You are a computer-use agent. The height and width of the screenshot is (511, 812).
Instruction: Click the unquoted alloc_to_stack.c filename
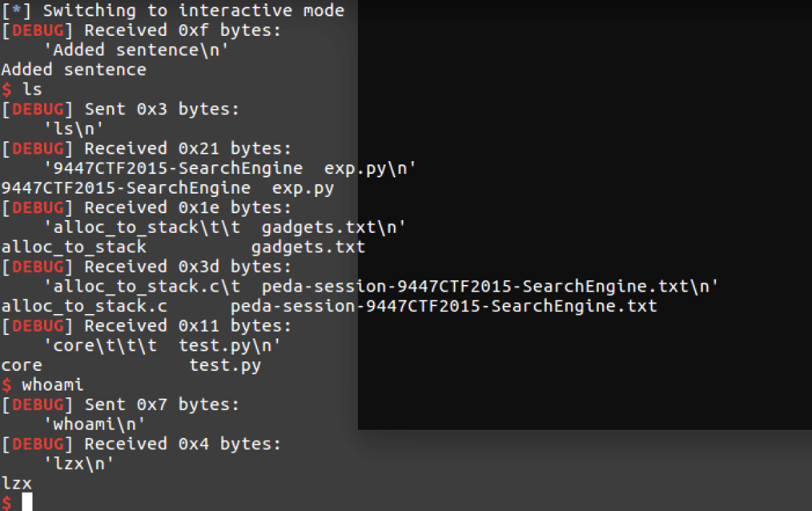tap(84, 307)
